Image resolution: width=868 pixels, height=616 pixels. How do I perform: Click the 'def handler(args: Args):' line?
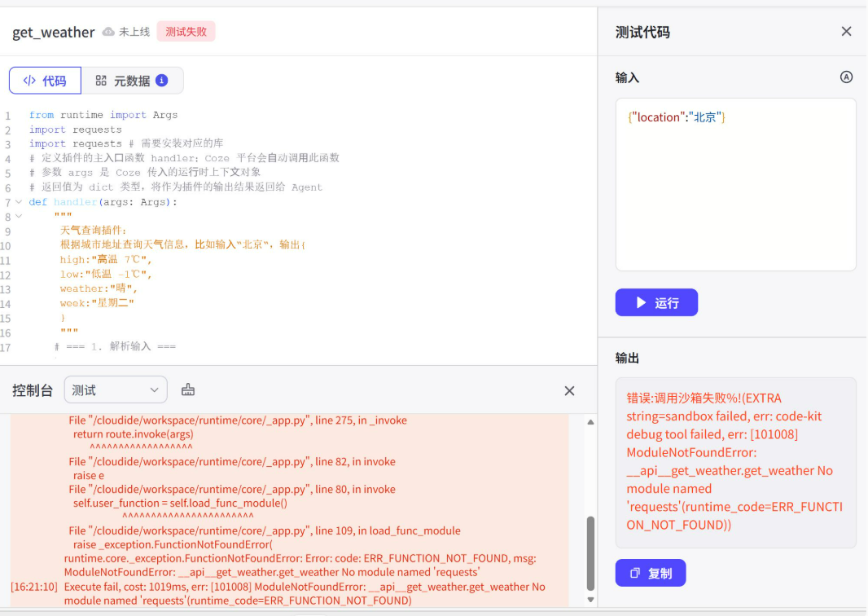click(103, 202)
